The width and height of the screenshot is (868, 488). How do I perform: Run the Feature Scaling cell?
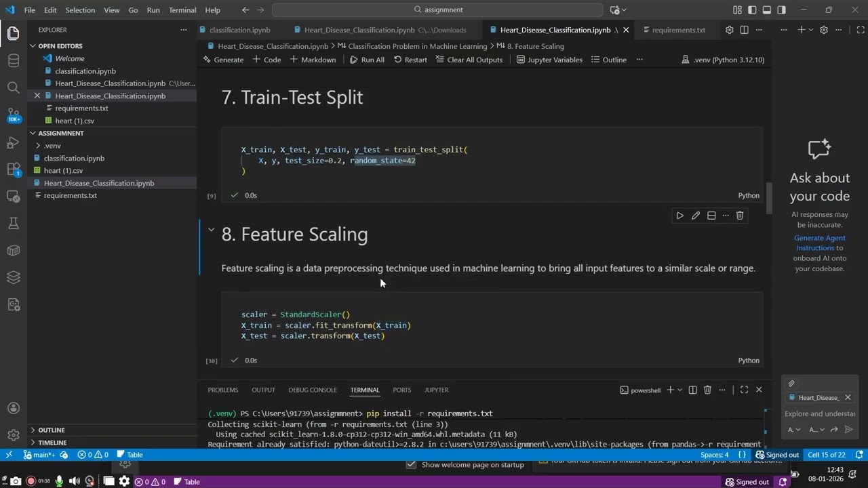pos(679,216)
